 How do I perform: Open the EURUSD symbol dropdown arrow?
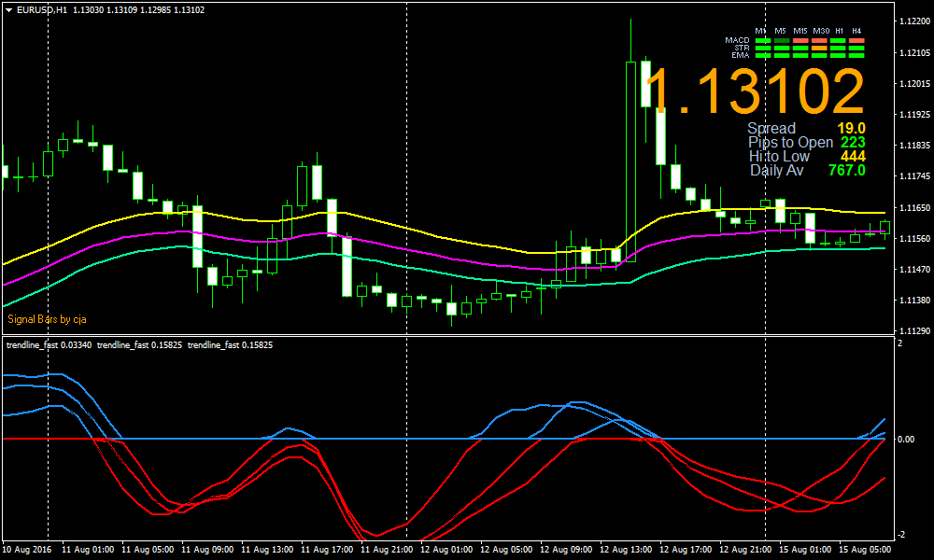[x=9, y=7]
